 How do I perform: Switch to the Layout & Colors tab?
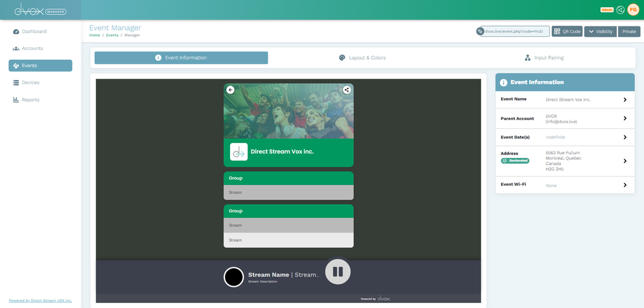(362, 58)
